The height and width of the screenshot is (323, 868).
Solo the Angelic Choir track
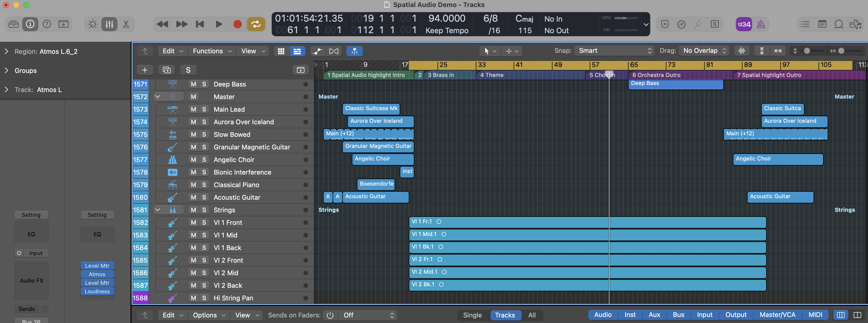click(x=204, y=159)
